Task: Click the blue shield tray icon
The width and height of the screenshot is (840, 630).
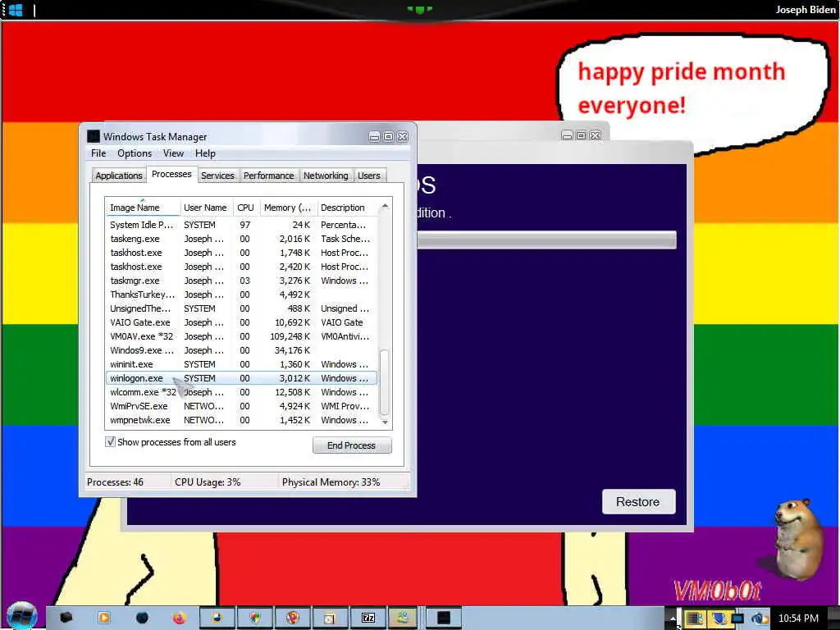Action: coord(719,619)
